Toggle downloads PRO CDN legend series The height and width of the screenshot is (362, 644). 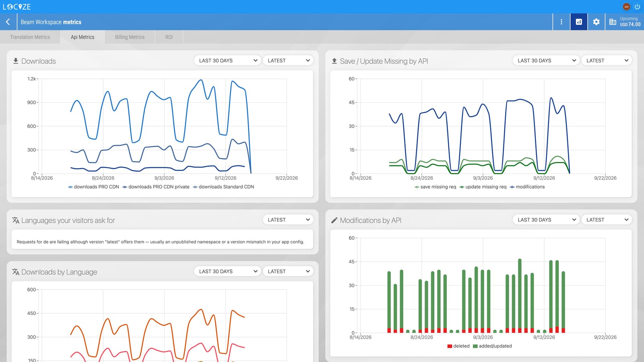(94, 187)
